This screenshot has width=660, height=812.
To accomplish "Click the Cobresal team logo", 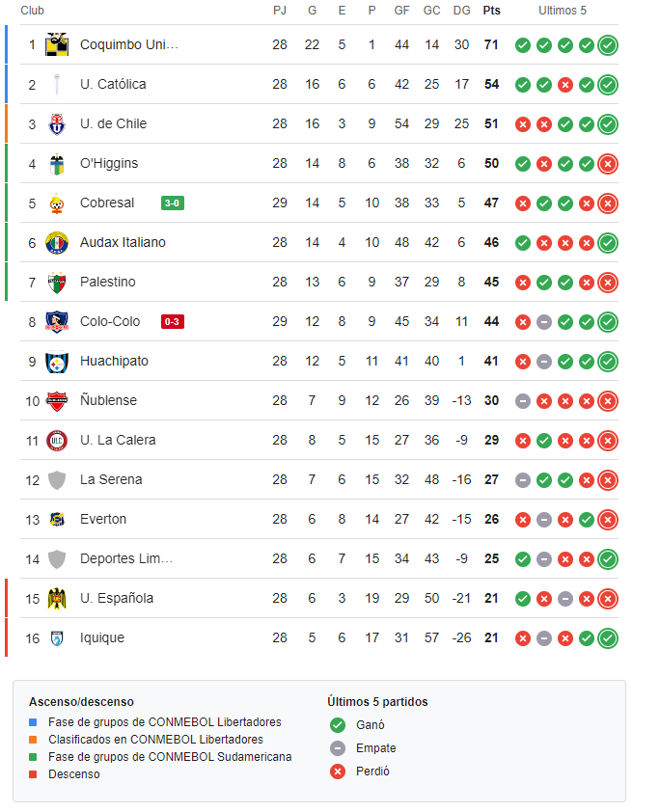I will pyautogui.click(x=57, y=203).
